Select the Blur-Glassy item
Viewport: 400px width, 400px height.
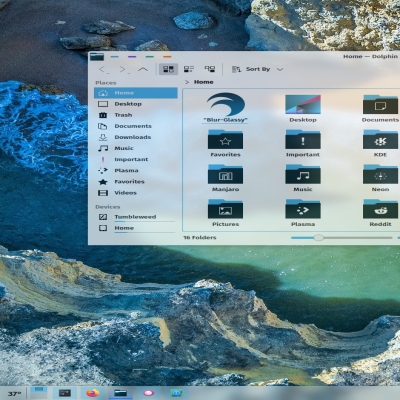pos(226,108)
